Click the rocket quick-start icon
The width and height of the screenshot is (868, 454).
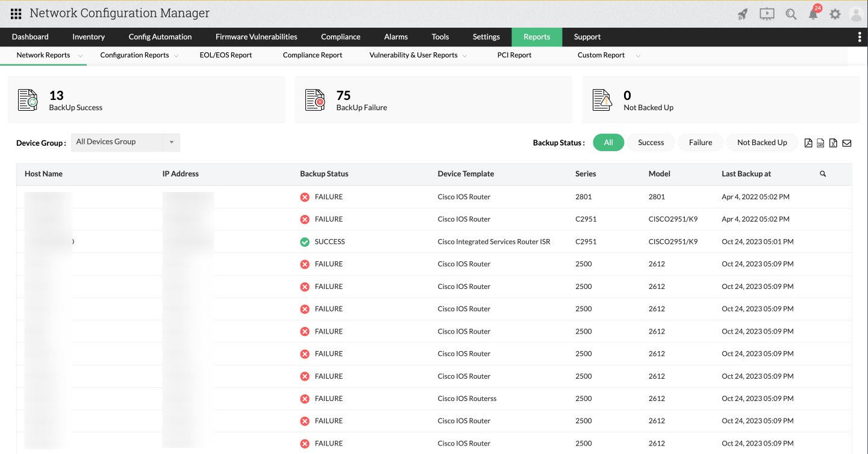[743, 14]
